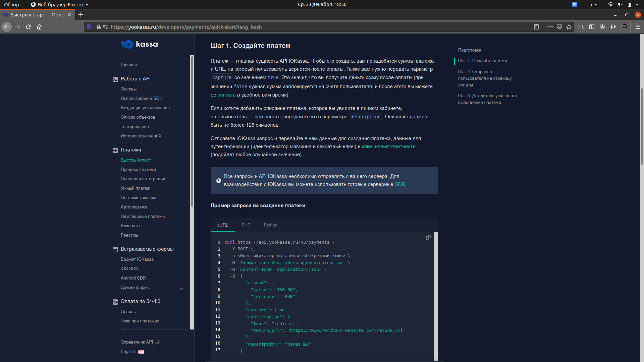This screenshot has height=362, width=644.
Task: Open 'Чеки при платежах' sidebar item
Action: click(140, 321)
